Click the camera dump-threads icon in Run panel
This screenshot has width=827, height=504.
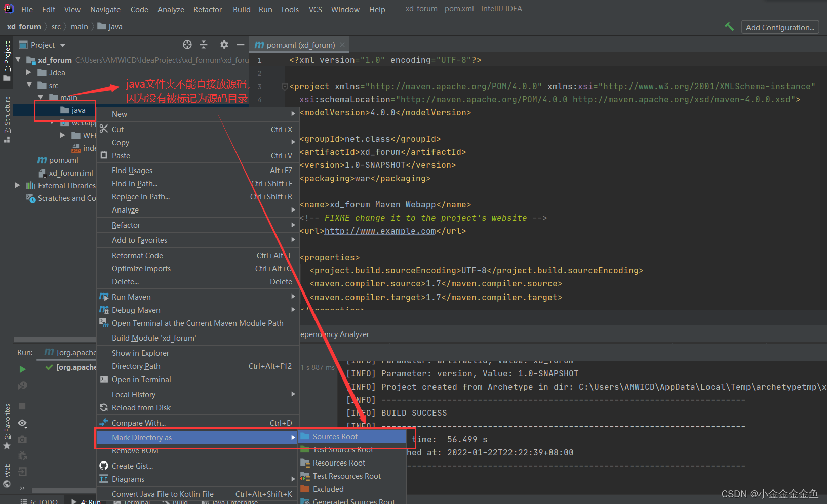pyautogui.click(x=22, y=440)
